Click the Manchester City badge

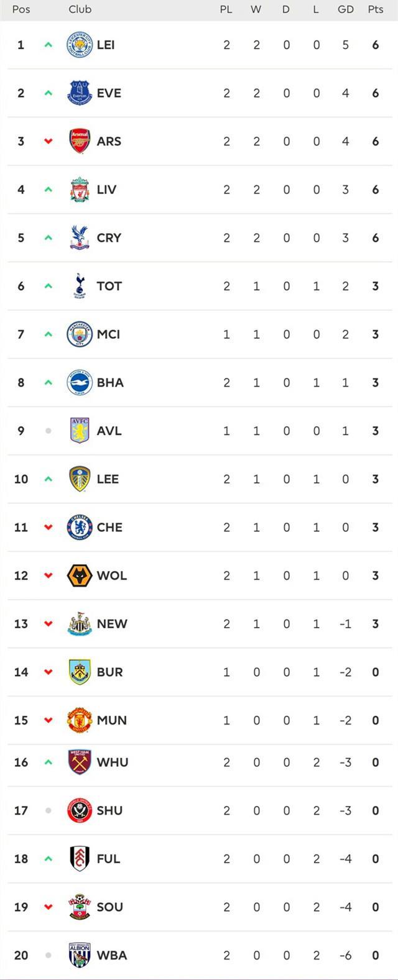coord(80,334)
